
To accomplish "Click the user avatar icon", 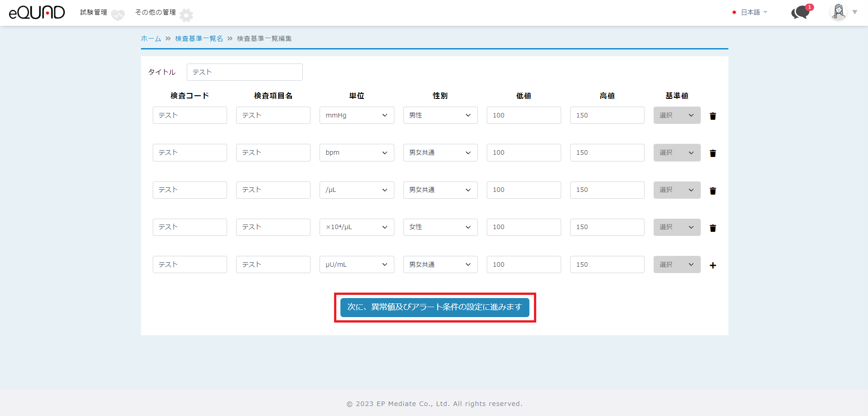I will pos(839,12).
